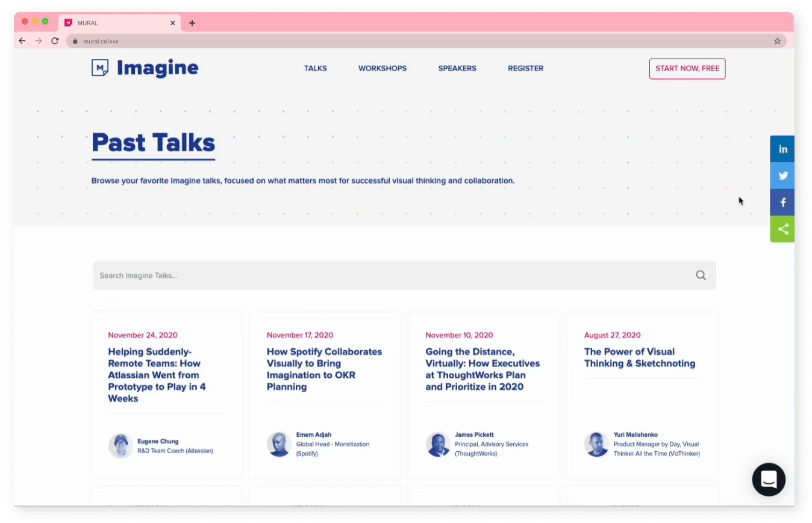The width and height of the screenshot is (812, 523).
Task: Click the search magnifier icon in talks search
Action: (x=701, y=275)
